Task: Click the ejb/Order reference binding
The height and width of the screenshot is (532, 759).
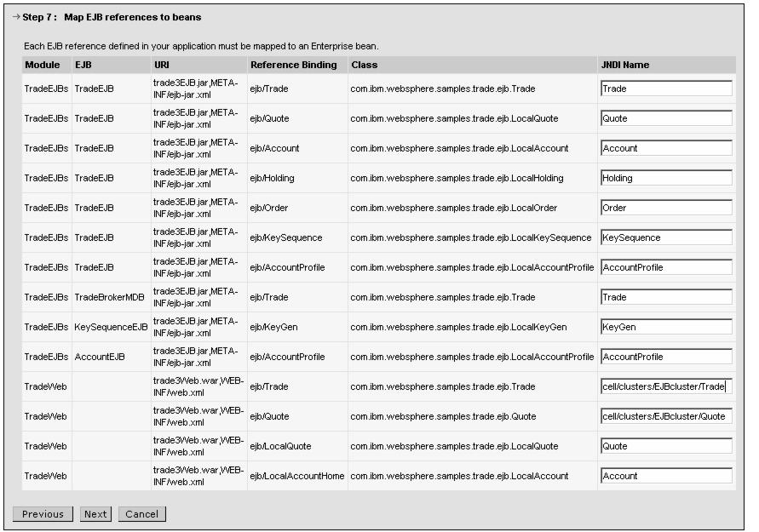Action: coord(269,208)
